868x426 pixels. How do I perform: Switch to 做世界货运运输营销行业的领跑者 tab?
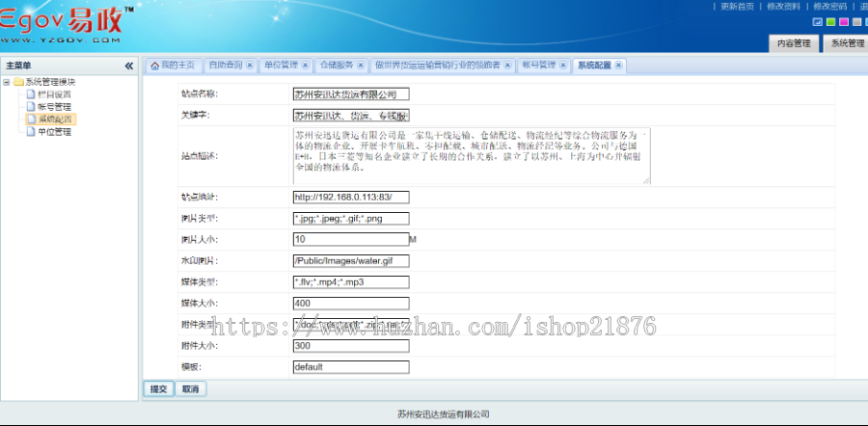coord(437,66)
